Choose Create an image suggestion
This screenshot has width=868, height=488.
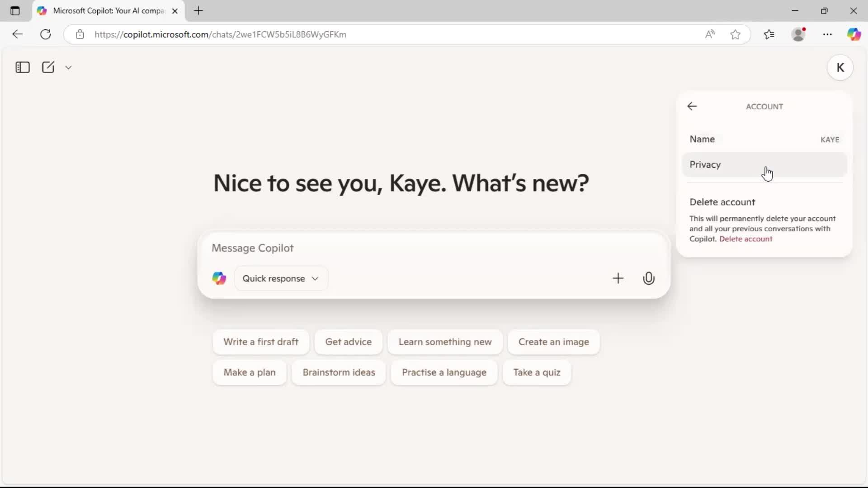click(x=553, y=342)
